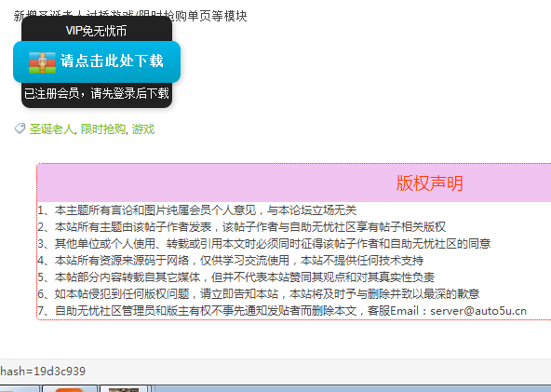The width and height of the screenshot is (551, 392).
Task: Click line 2 starting 本站所有主题由该帖子作者发表
Action: [242, 227]
